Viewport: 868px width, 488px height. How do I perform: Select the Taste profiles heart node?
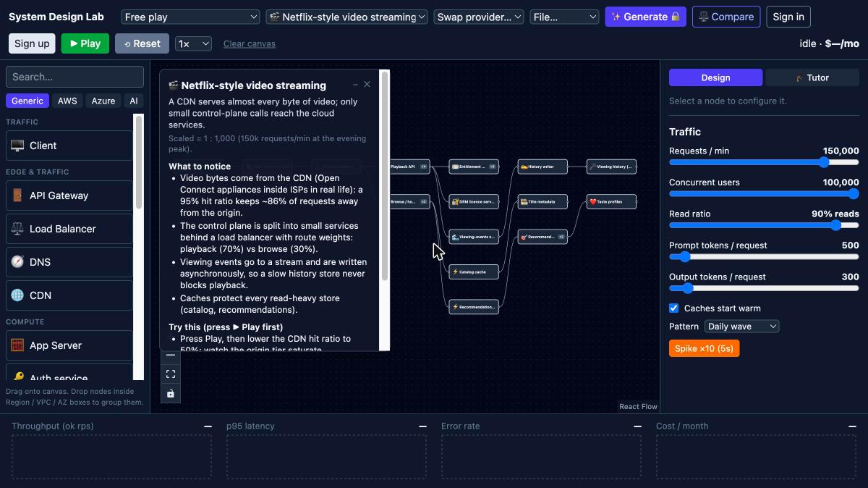coord(611,201)
